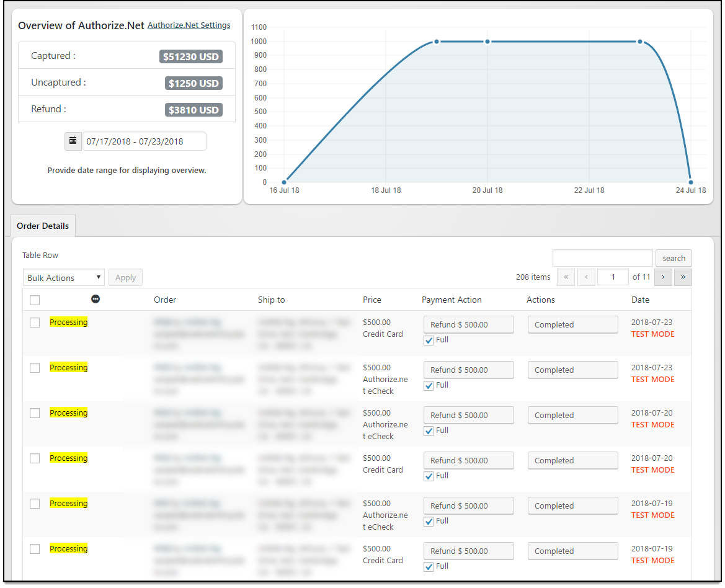Click the Ship to column header
Image resolution: width=725 pixels, height=588 pixels.
[x=272, y=300]
